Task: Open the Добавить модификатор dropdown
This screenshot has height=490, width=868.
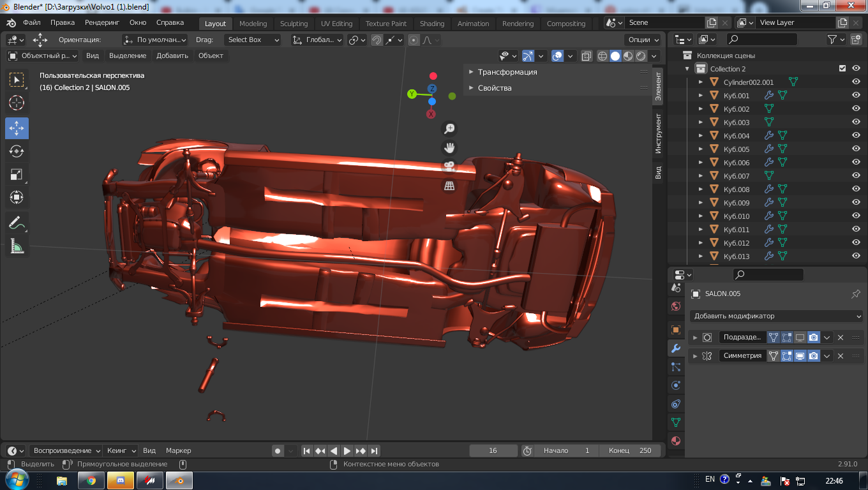Action: [x=776, y=316]
